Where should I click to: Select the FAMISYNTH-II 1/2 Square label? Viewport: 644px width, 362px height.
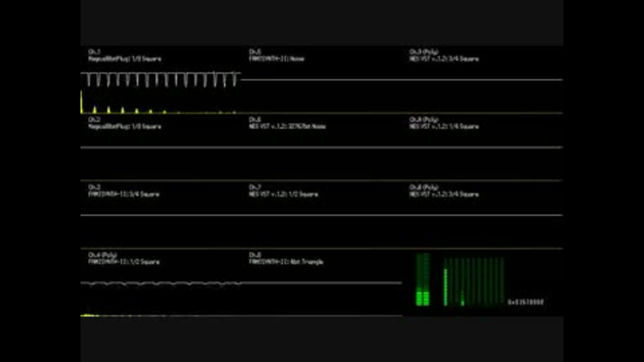click(x=124, y=262)
